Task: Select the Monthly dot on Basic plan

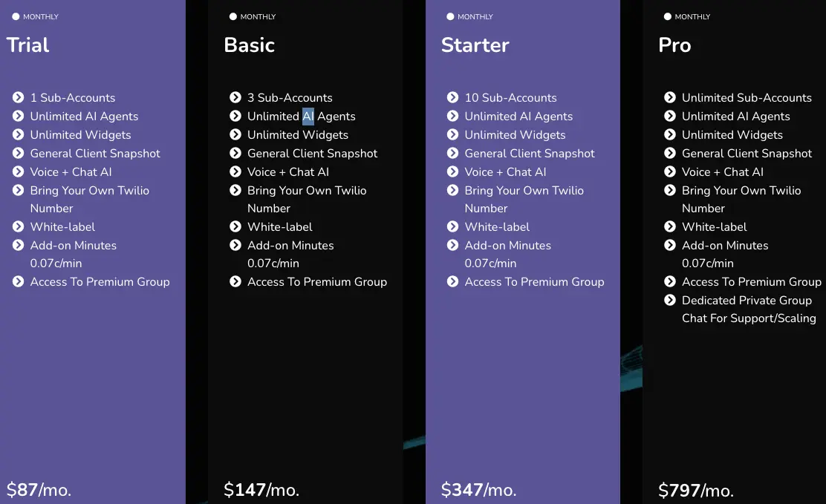Action: [232, 16]
